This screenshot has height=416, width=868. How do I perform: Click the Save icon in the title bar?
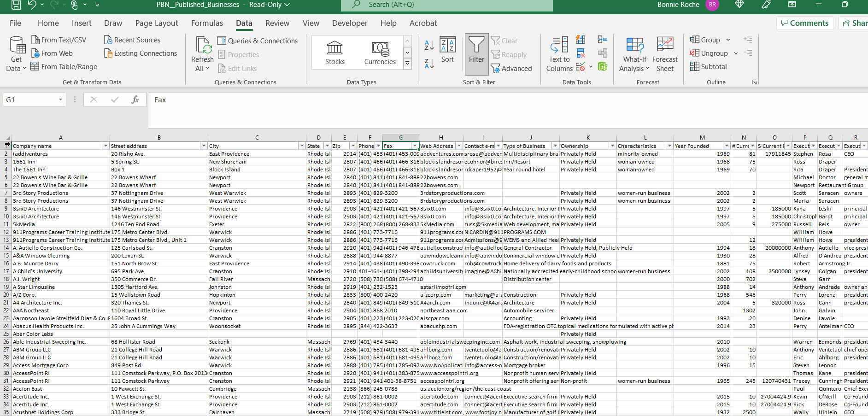coord(16,5)
